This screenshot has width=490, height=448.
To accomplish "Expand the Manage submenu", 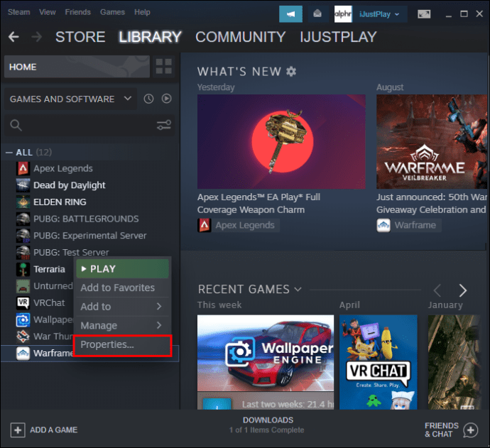I will (122, 326).
